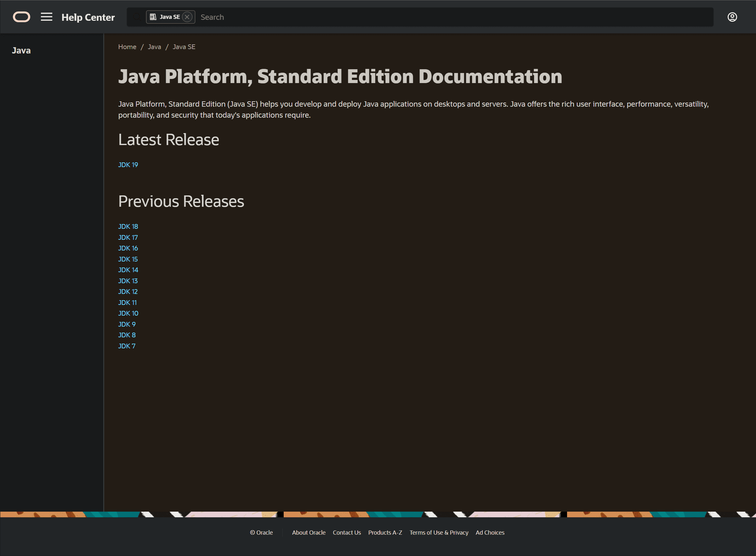Select the Java SE breadcrumb entry

click(184, 47)
